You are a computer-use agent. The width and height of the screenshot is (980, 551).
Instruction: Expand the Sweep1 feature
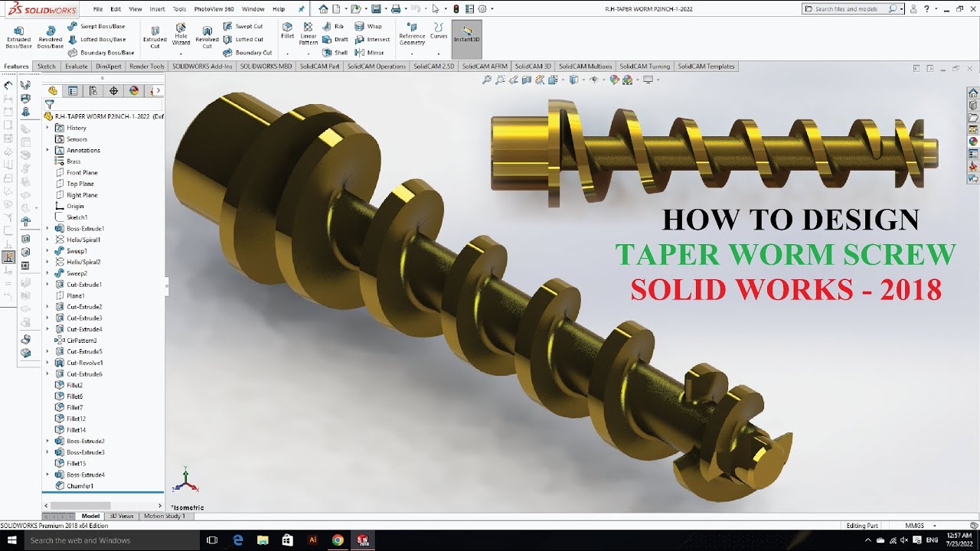(x=47, y=250)
